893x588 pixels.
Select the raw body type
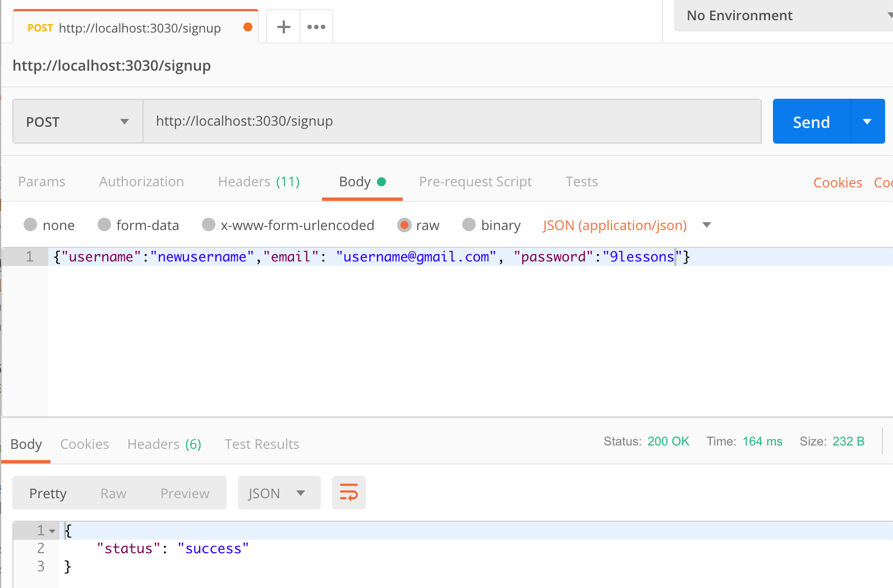(404, 225)
